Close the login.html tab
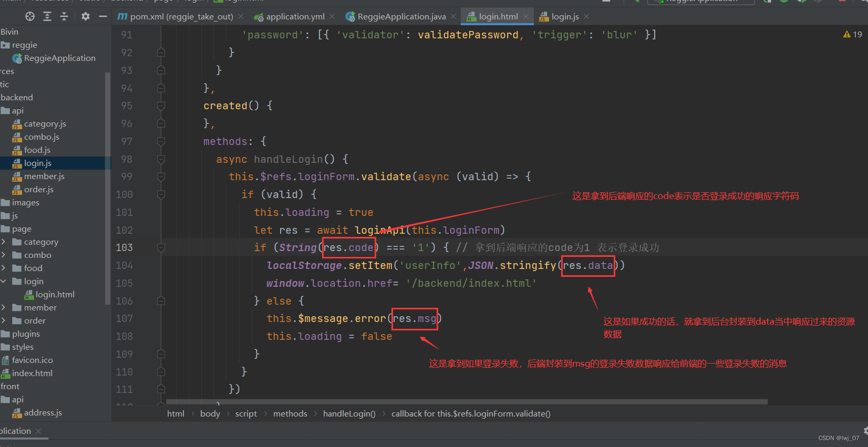This screenshot has width=868, height=447. (526, 16)
